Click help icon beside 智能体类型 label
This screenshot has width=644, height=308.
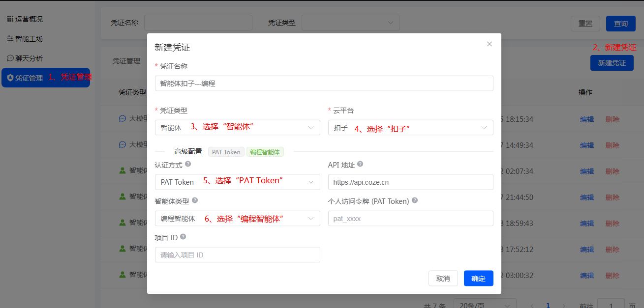(195, 201)
